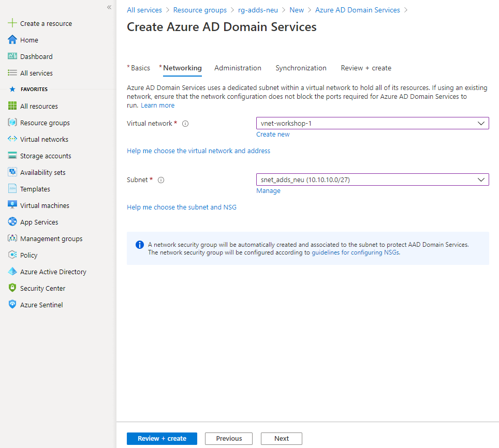The height and width of the screenshot is (448, 499).
Task: Open guidelines for configuring NSGs link
Action: [x=356, y=252]
